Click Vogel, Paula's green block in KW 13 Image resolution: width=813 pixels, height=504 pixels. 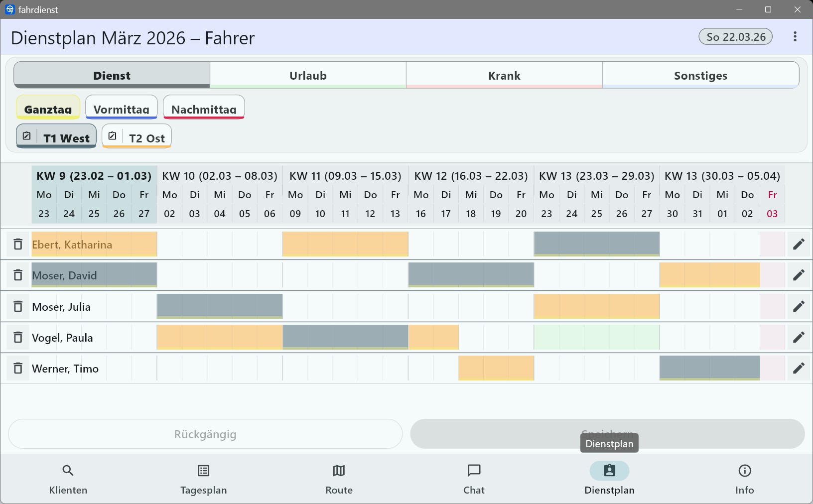(x=596, y=338)
